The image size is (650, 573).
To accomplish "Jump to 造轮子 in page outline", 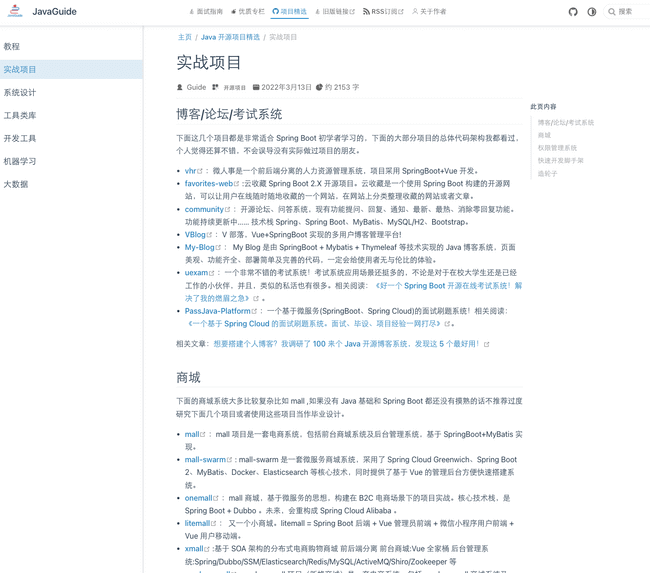I will 547,173.
